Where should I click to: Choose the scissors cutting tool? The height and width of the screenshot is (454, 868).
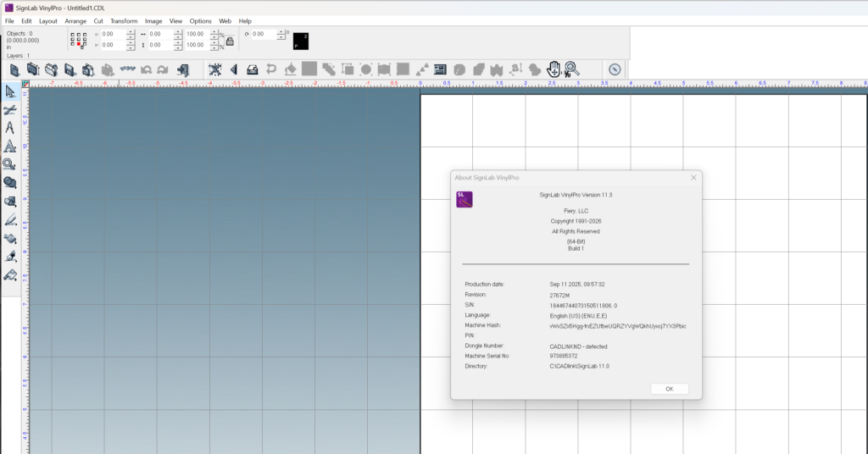10,110
